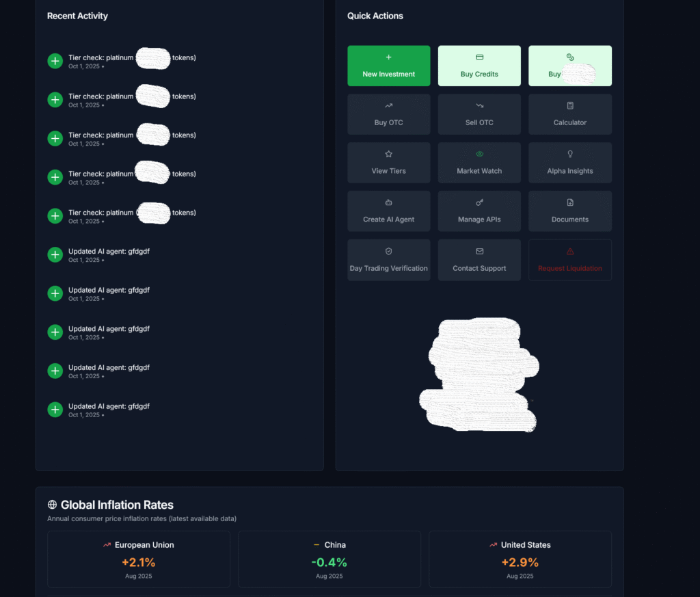
Task: Click the robot icon above Create AI Agent
Action: coord(388,203)
